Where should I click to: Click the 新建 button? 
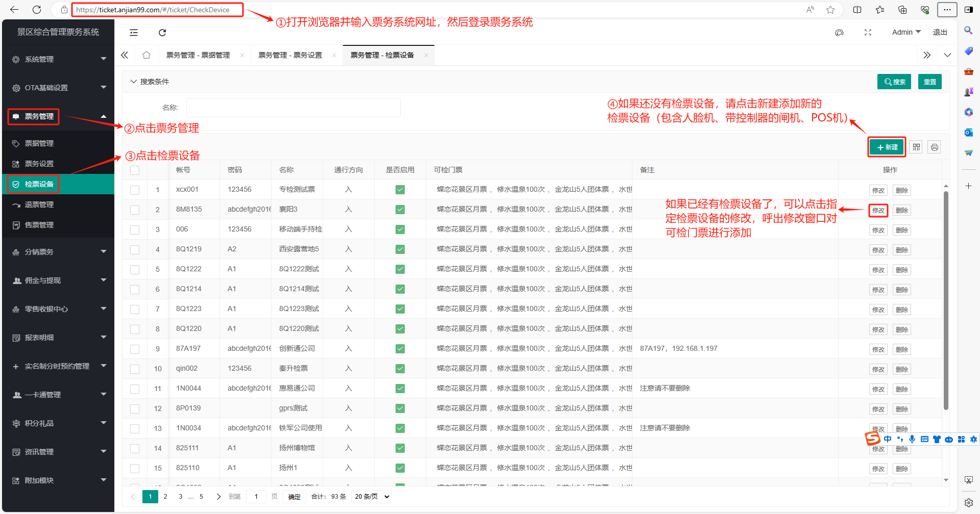click(x=887, y=147)
